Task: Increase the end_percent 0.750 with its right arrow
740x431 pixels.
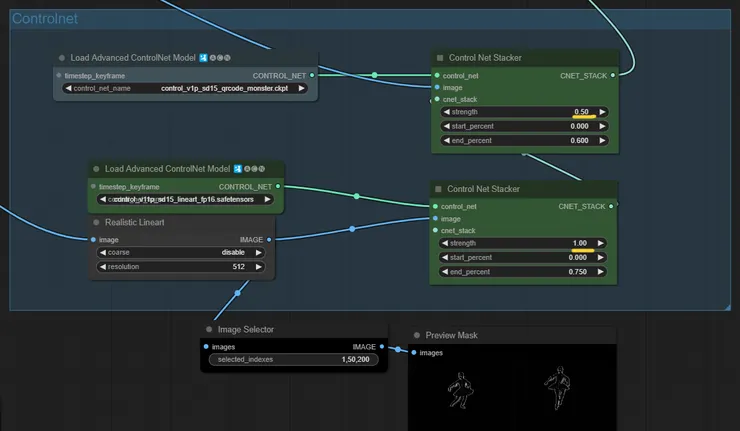Action: [600, 272]
